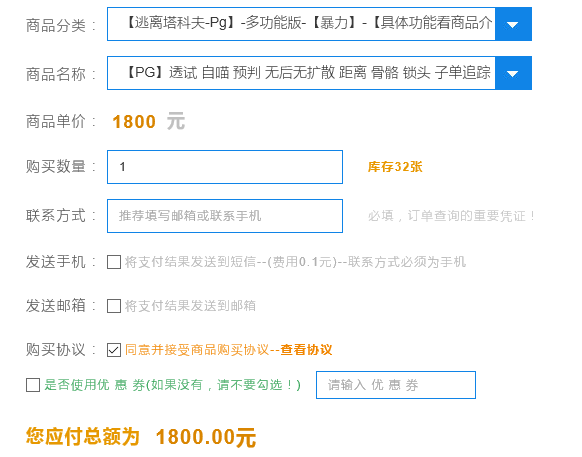This screenshot has height=457, width=582.
Task: Click the green 是否使用优惠券 label text
Action: (173, 385)
